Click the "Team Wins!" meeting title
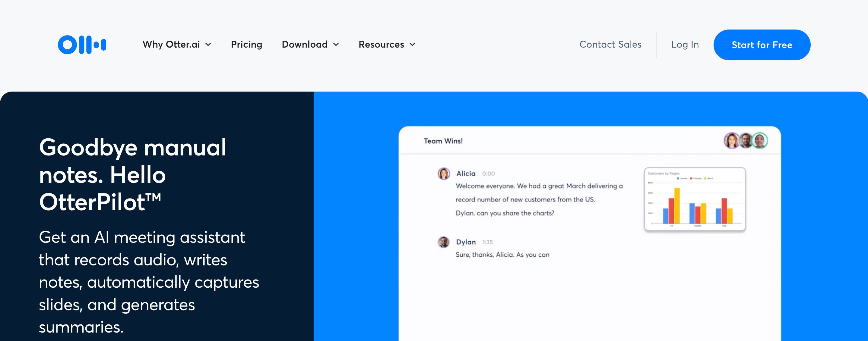Screen dimensions: 868x341 pyautogui.click(x=443, y=141)
